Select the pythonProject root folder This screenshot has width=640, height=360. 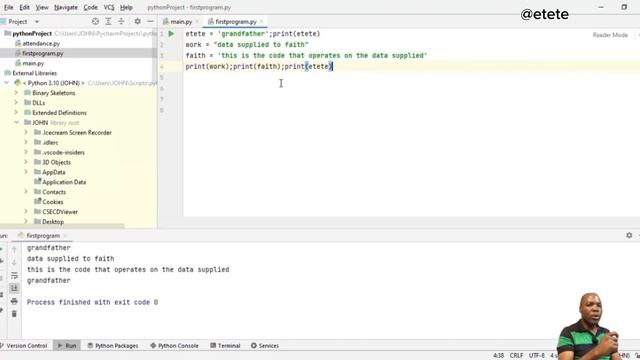click(x=32, y=33)
